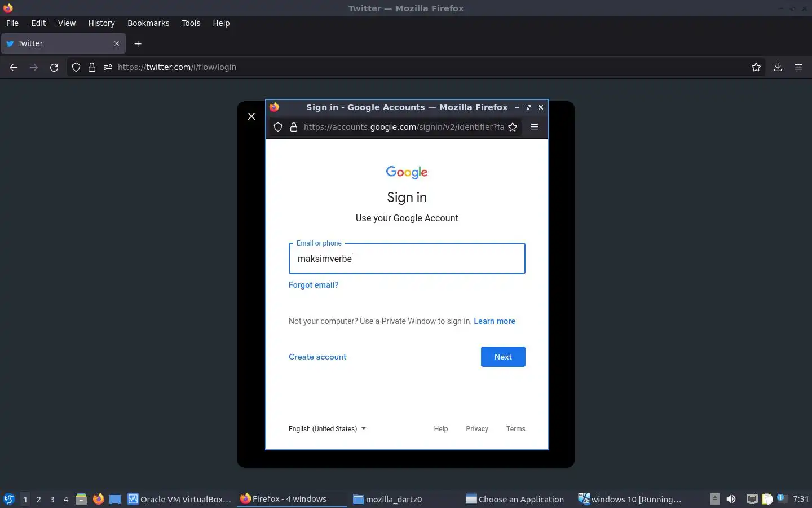Click the Next button
This screenshot has height=508, width=812.
503,357
